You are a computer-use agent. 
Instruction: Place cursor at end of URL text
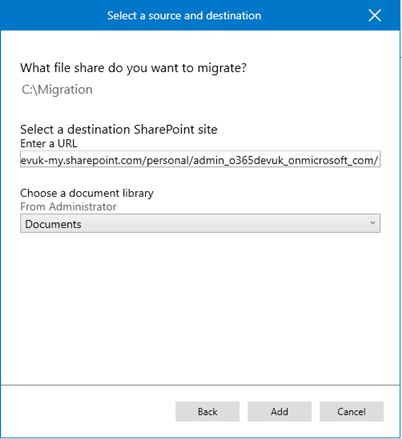(379, 160)
